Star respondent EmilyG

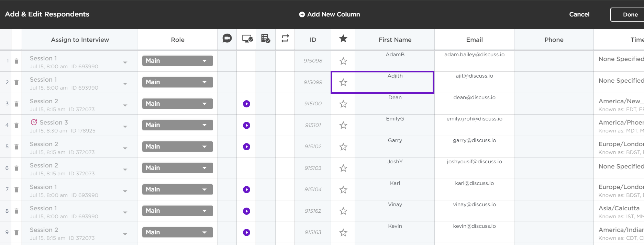click(x=343, y=125)
